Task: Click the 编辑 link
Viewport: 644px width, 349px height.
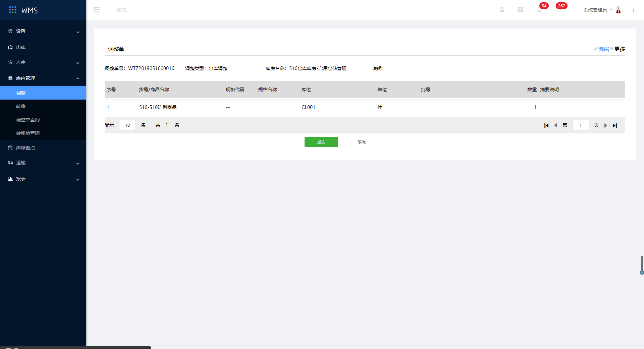Action: 604,49
